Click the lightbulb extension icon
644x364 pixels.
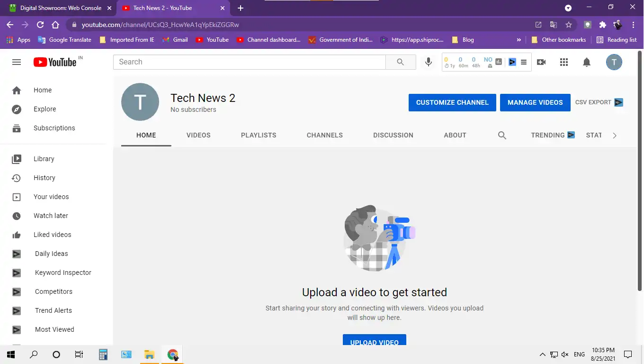(x=588, y=25)
